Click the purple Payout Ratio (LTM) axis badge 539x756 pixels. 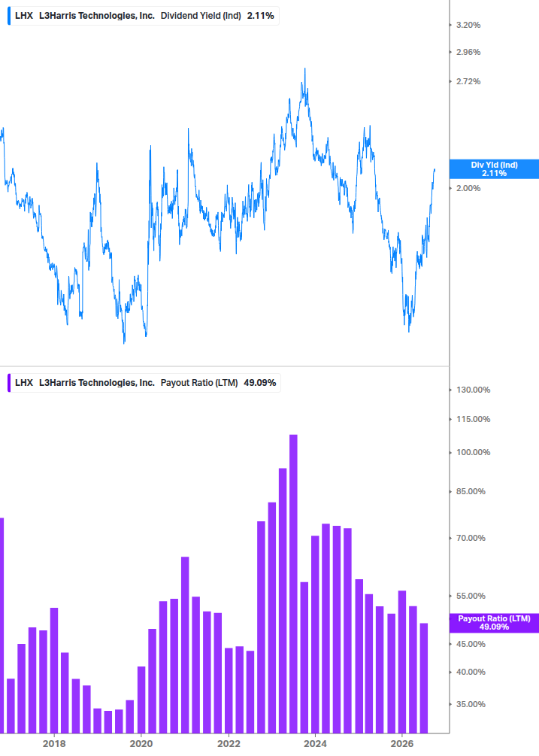[494, 623]
